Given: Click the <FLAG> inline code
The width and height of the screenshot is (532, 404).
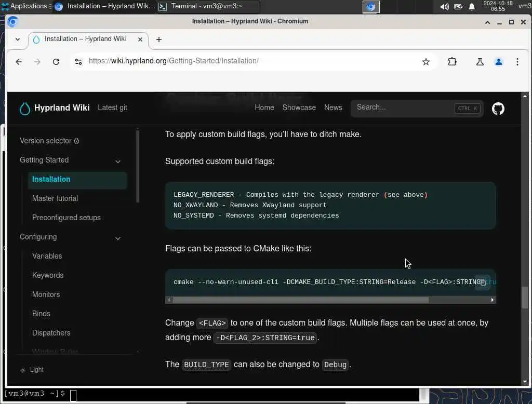Looking at the screenshot, I should click(x=212, y=324).
